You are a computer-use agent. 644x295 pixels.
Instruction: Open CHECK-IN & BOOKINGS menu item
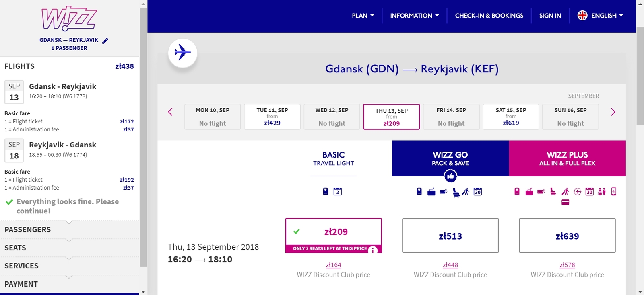coord(489,16)
